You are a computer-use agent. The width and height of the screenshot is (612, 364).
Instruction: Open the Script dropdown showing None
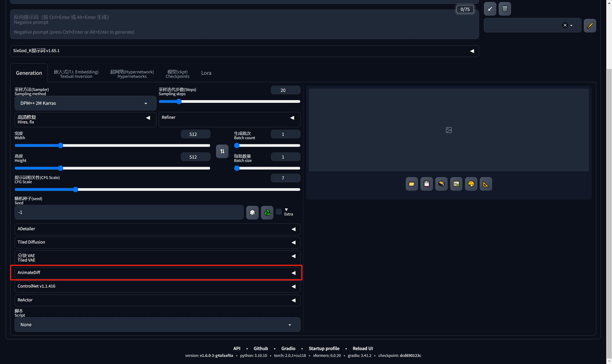[157, 325]
